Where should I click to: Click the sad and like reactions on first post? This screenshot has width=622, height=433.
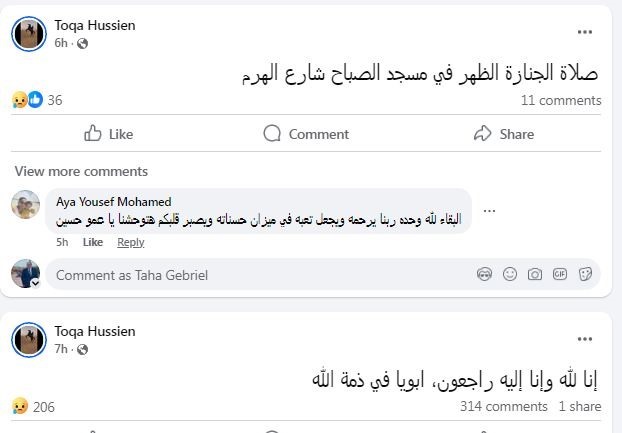coord(27,100)
